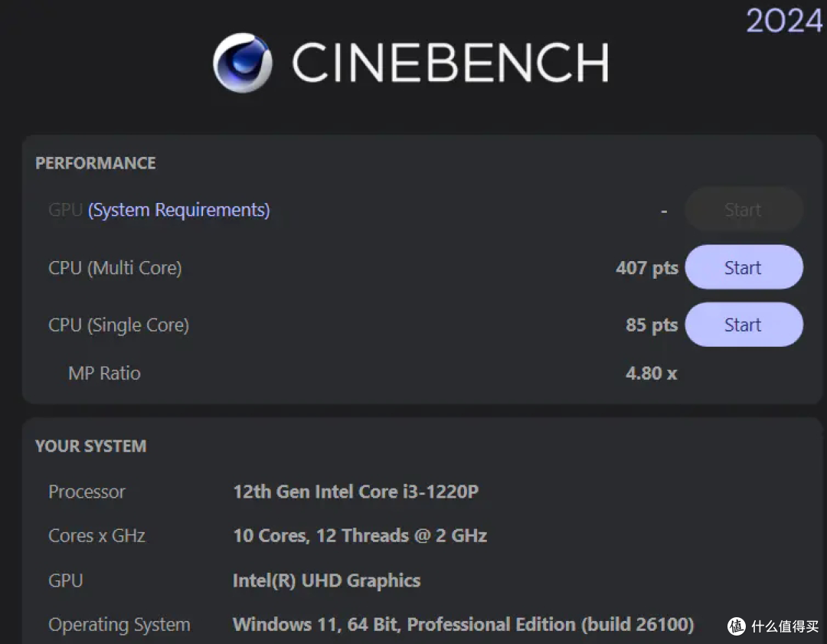Viewport: 827px width, 644px height.
Task: Click the Intel(R) UHD Graphics value
Action: point(326,580)
